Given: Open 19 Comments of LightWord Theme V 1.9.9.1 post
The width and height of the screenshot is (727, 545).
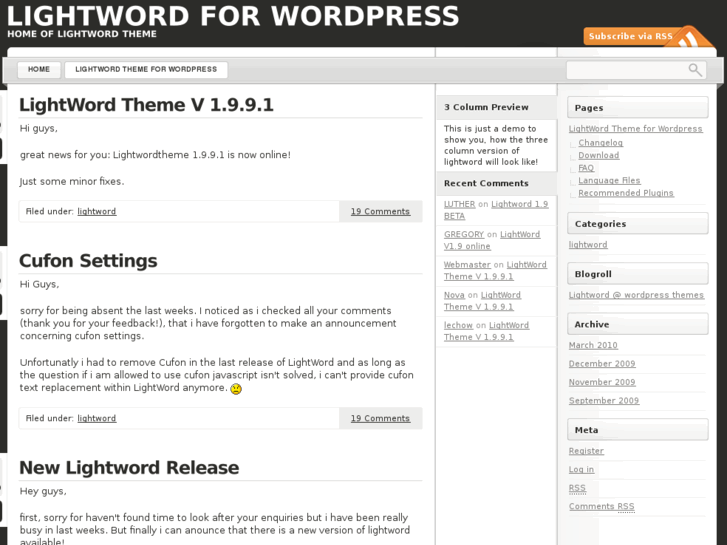Looking at the screenshot, I should coord(380,212).
